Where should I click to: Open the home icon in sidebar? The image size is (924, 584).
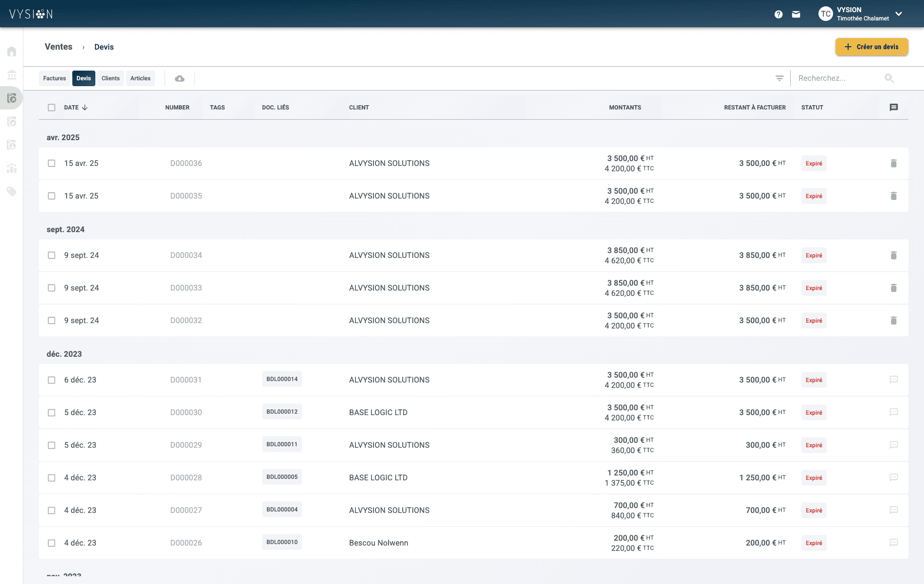point(12,52)
